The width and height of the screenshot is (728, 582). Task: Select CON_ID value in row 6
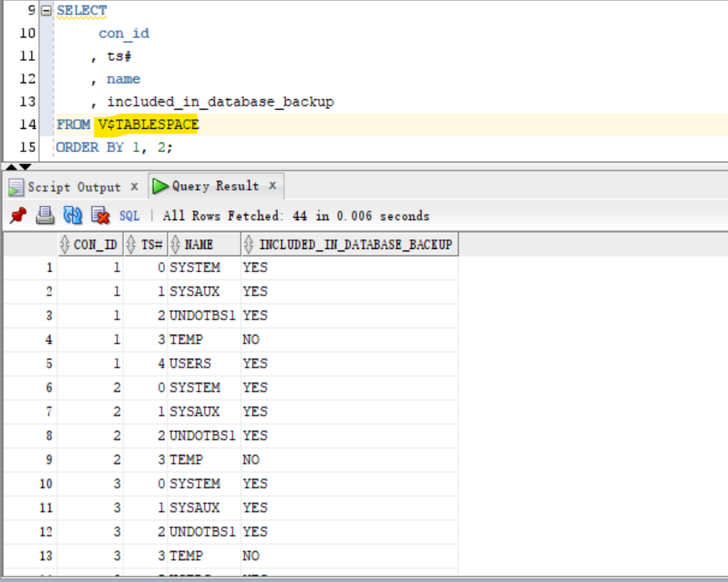[x=90, y=387]
